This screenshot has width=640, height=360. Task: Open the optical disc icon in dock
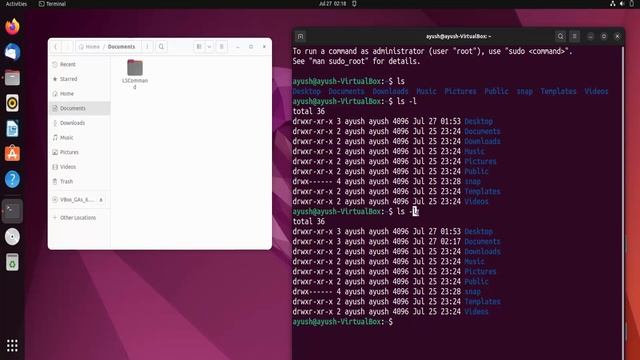point(12,237)
